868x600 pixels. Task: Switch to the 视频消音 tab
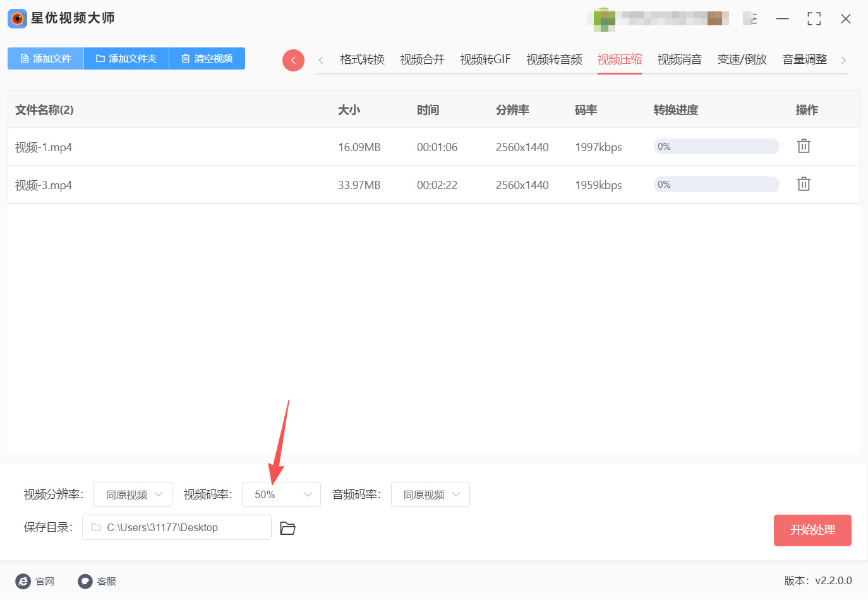point(680,59)
